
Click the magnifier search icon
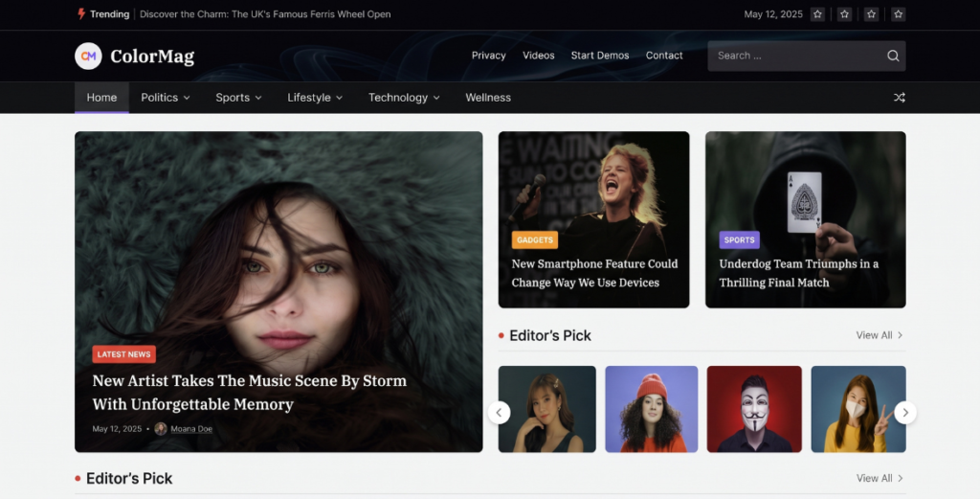tap(893, 56)
